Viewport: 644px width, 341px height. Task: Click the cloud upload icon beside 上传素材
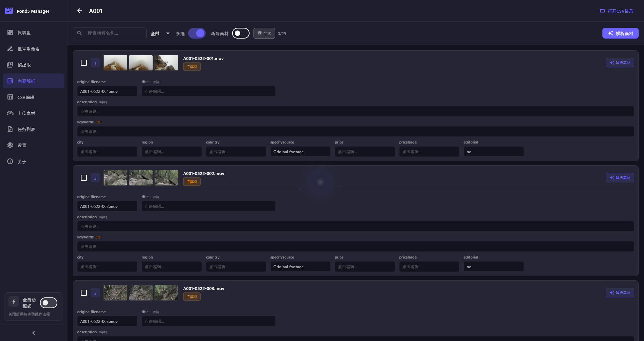tap(10, 113)
